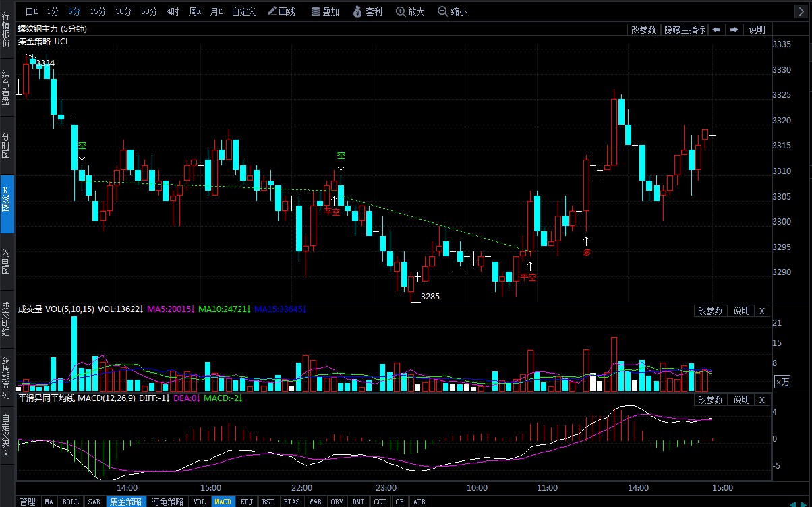Toggle 隐藏主指标 to hide main indicator
This screenshot has width=812, height=507.
coord(684,30)
